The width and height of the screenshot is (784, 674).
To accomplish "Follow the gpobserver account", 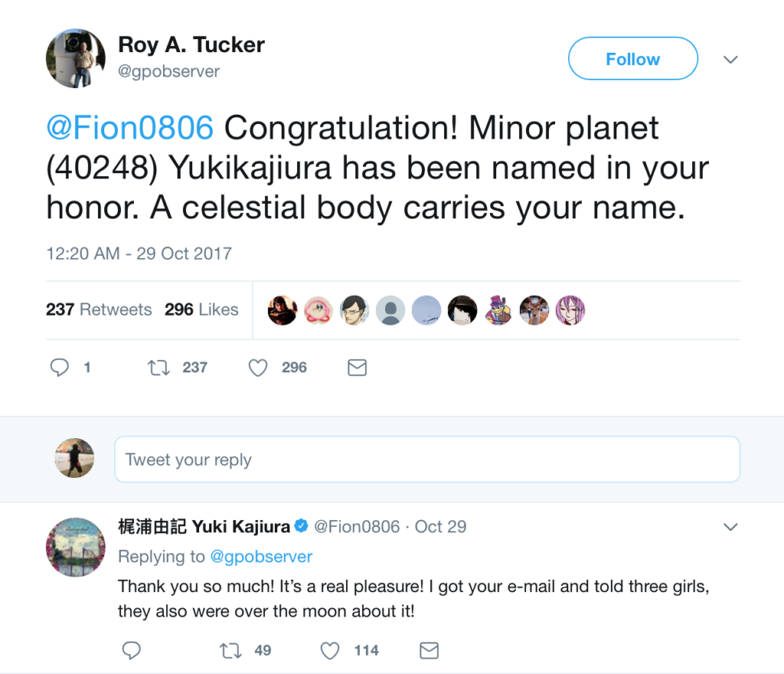I will click(632, 59).
